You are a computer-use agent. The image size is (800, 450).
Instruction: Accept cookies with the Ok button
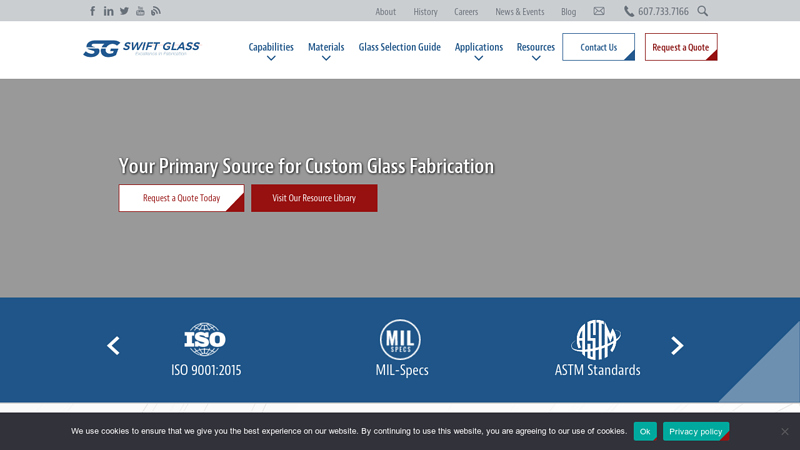point(645,431)
